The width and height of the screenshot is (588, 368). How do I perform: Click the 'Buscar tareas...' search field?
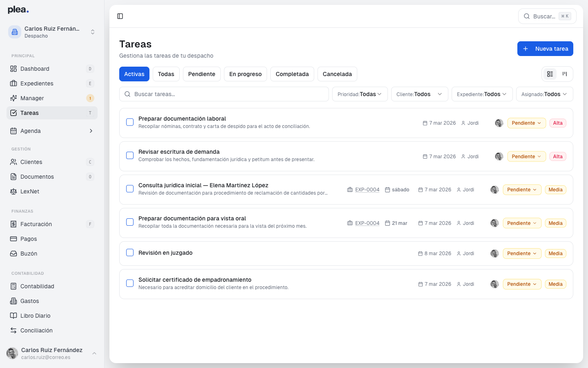tap(224, 94)
